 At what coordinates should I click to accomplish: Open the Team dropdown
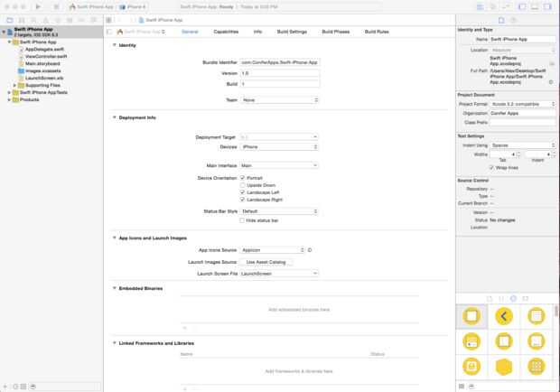[x=279, y=100]
